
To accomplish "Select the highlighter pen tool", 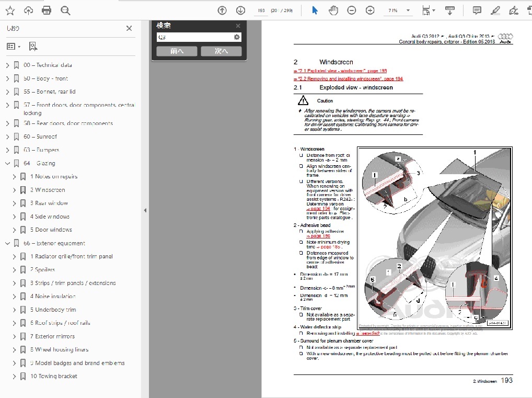I will coord(495,10).
